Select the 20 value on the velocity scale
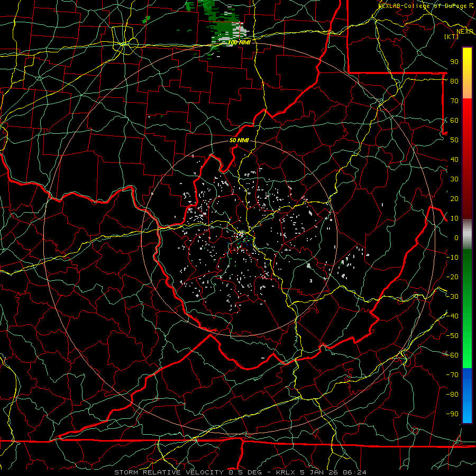Image resolution: width=476 pixels, height=476 pixels. point(454,198)
